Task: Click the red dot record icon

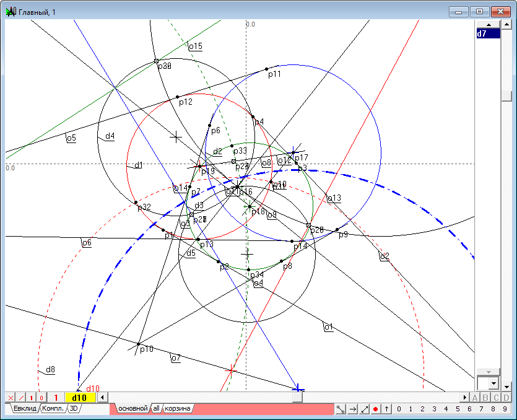Action: (375, 409)
